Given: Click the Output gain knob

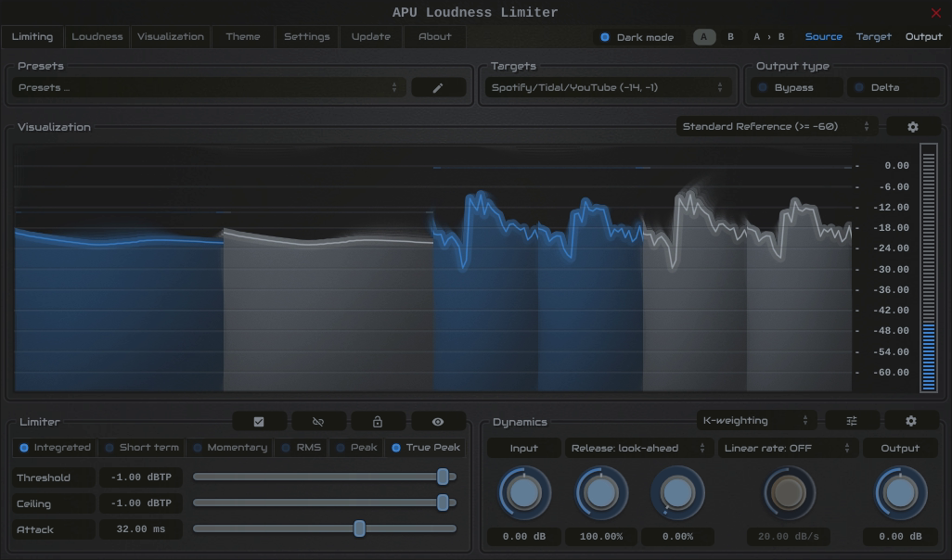Looking at the screenshot, I should (x=900, y=493).
